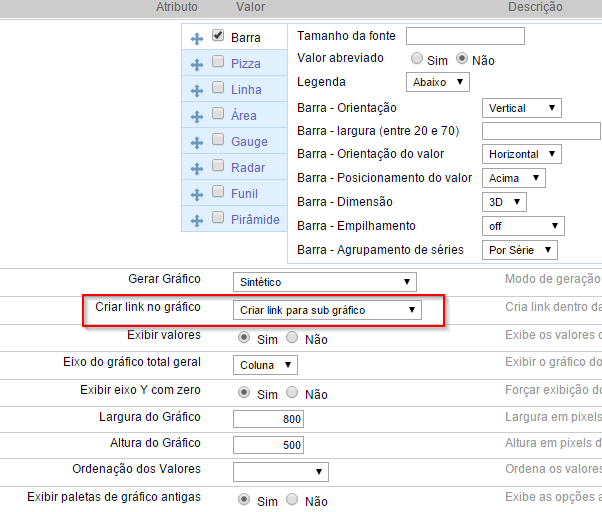Open the Barra - Dimensão dropdown
Screen dimensions: 602x512
504,202
